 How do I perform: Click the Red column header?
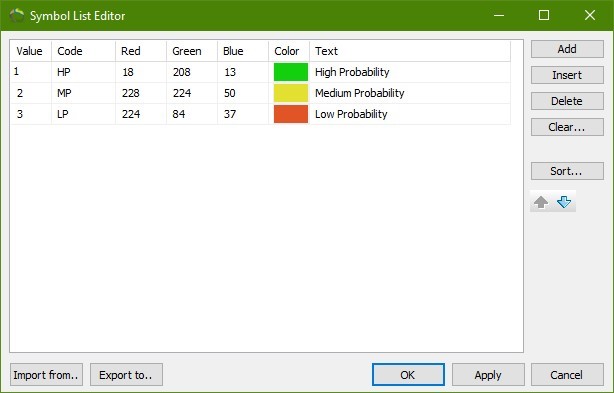tap(141, 51)
